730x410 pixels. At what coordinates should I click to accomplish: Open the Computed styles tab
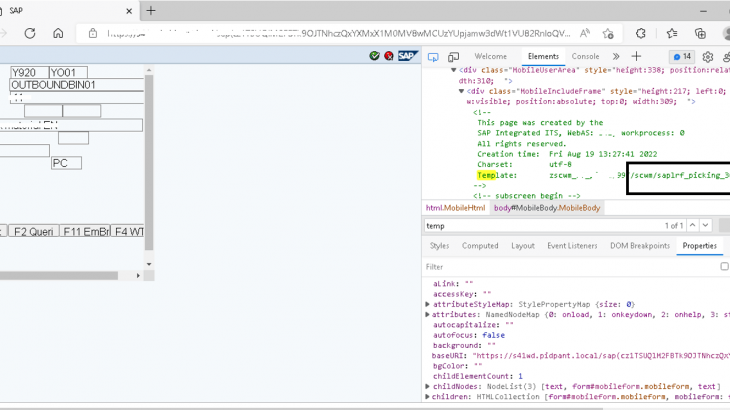(x=480, y=246)
